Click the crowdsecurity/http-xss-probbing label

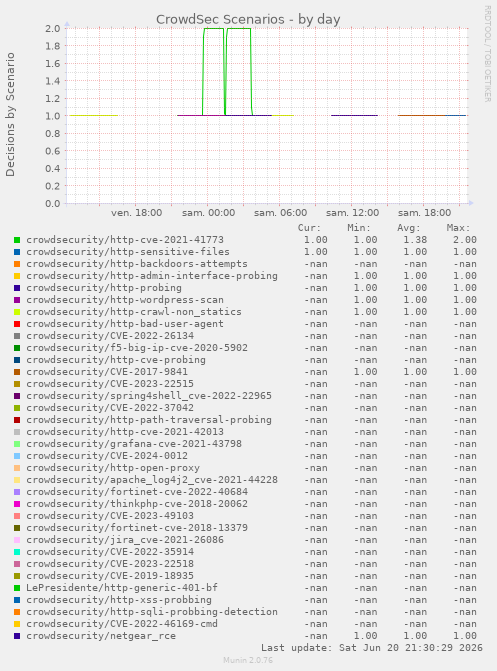(x=119, y=600)
